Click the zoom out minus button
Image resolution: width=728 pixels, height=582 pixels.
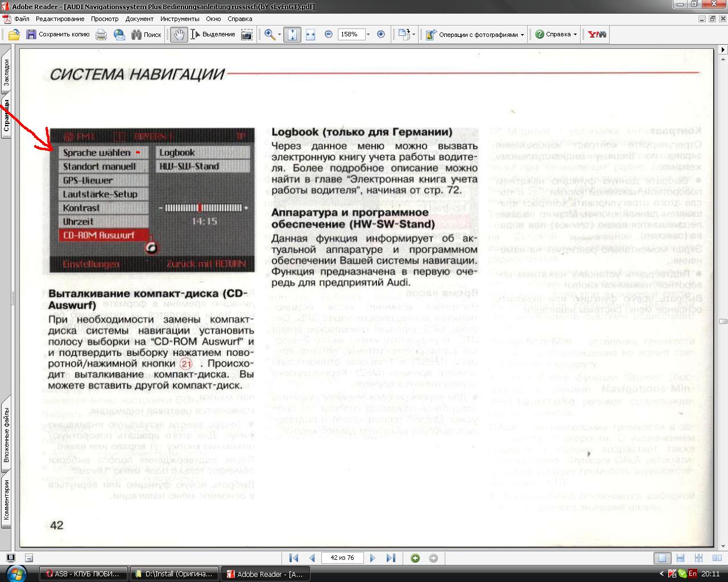click(328, 35)
